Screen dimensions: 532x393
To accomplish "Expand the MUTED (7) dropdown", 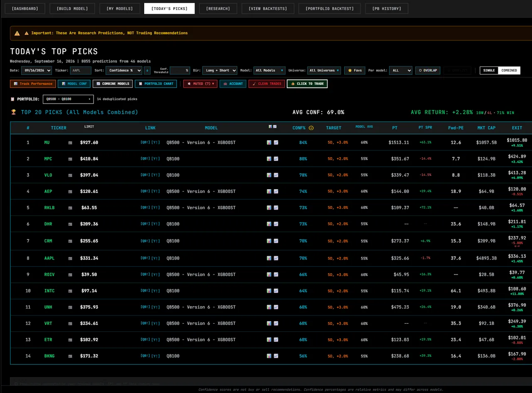I will tap(200, 84).
